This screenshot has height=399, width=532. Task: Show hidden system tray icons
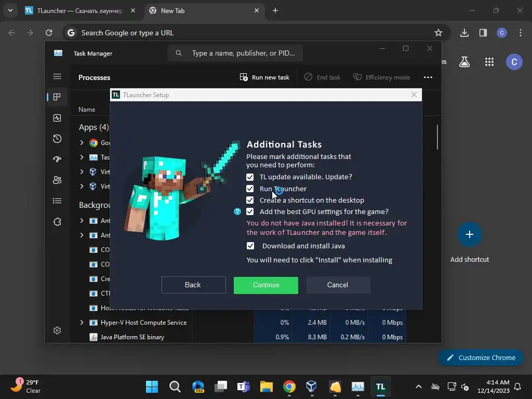click(x=419, y=387)
